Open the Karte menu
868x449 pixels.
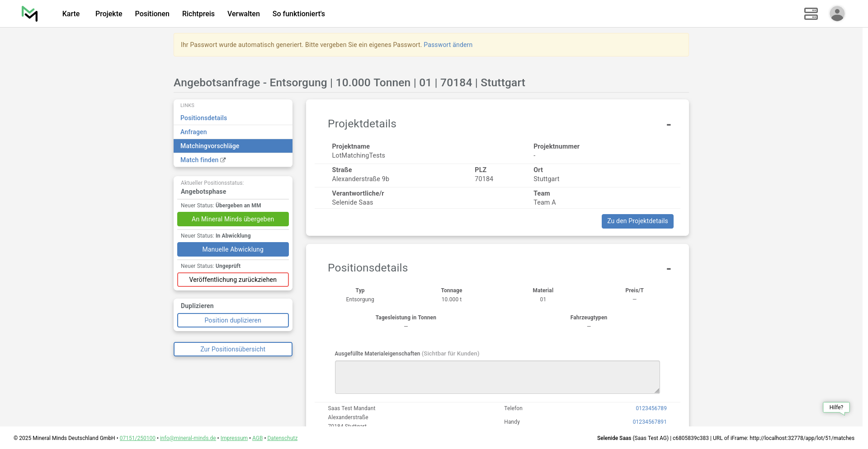coord(71,14)
